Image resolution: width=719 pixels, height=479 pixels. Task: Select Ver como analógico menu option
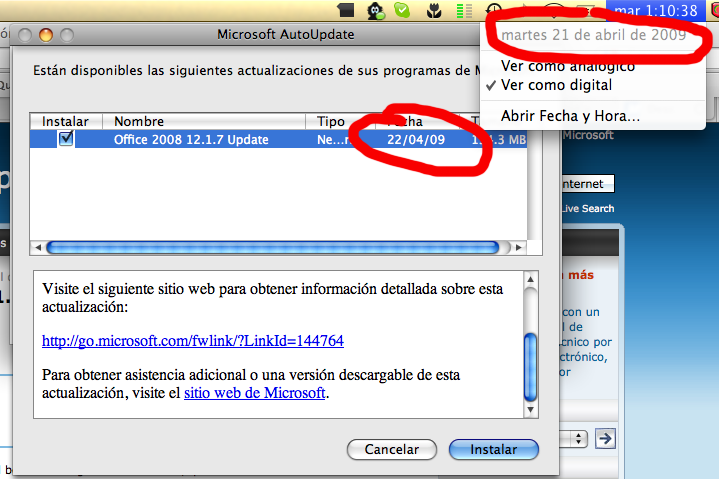568,66
